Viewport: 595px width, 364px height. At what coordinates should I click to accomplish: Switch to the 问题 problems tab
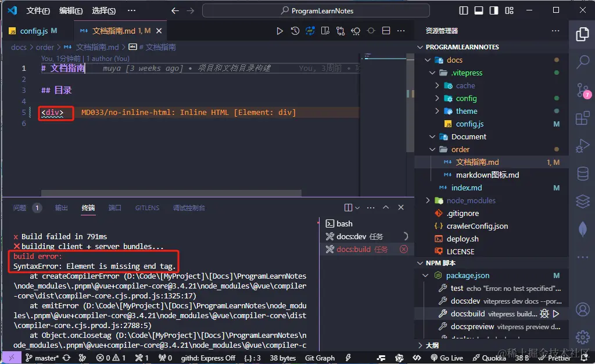tap(20, 208)
